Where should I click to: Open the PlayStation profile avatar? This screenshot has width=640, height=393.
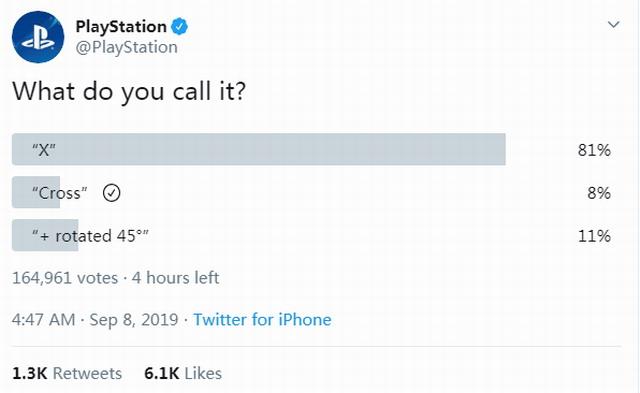click(x=38, y=37)
